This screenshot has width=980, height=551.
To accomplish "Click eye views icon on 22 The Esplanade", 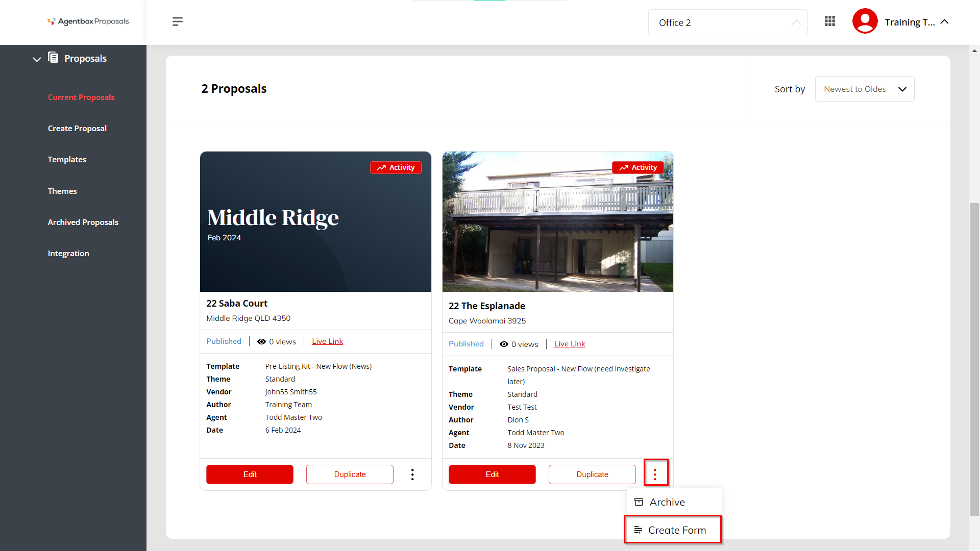I will pos(504,344).
